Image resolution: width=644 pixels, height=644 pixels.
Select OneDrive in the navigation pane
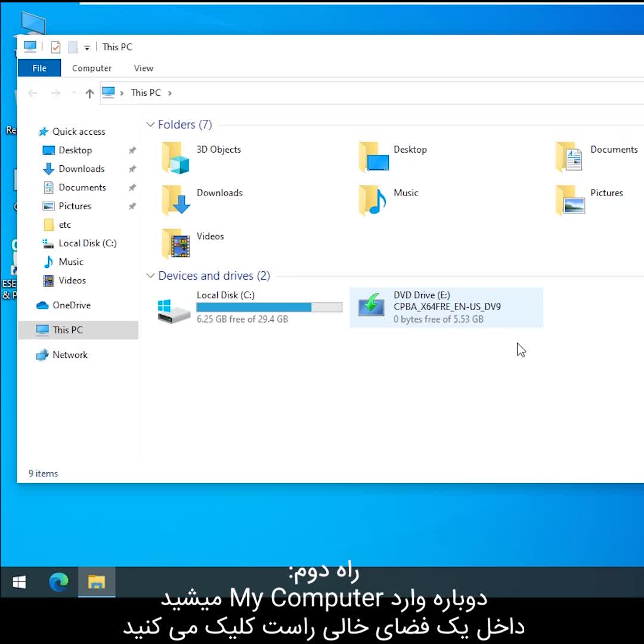point(71,305)
